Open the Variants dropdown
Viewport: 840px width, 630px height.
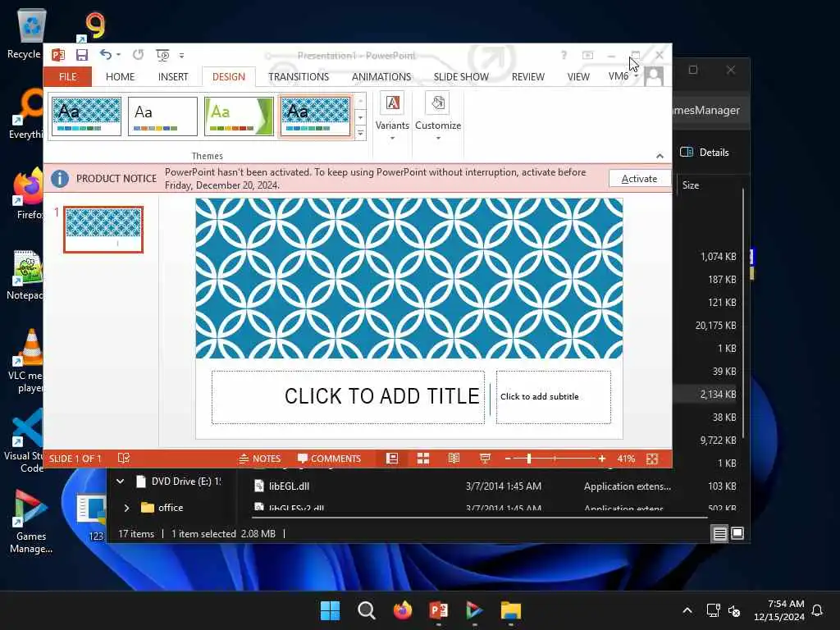(392, 116)
